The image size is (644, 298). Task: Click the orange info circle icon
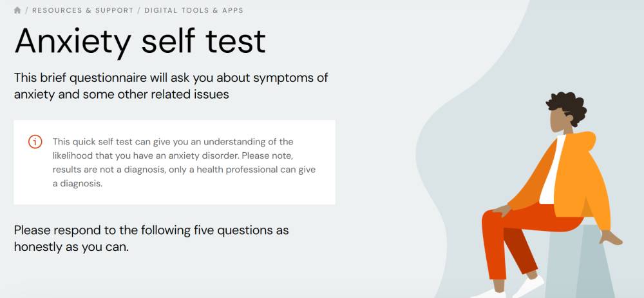point(35,142)
